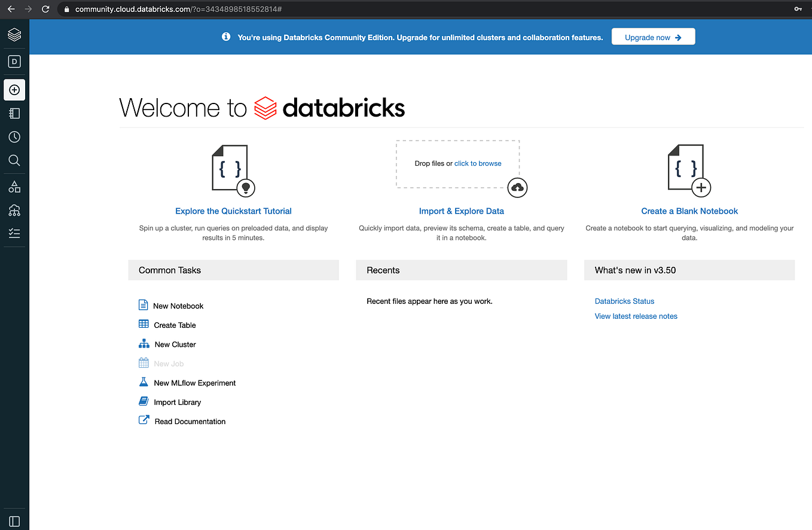This screenshot has height=530, width=812.
Task: Open New MLflow Experiment task
Action: pos(194,383)
